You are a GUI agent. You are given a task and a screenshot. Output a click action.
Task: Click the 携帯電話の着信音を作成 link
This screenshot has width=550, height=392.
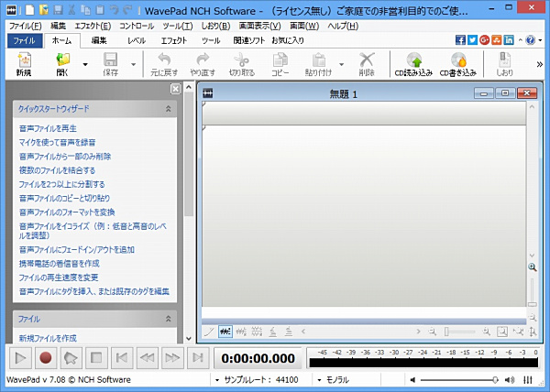(60, 264)
